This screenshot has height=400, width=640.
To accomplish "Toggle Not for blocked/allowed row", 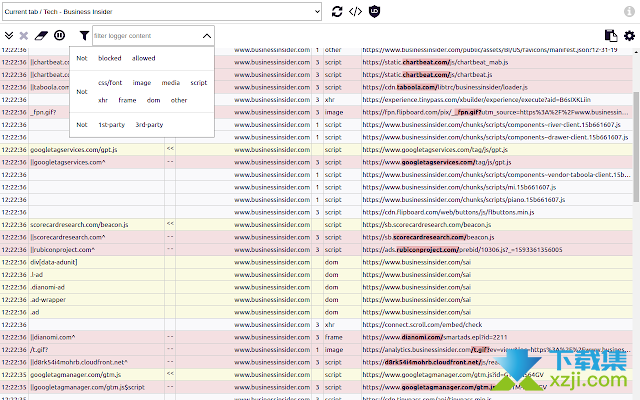I will 82,58.
